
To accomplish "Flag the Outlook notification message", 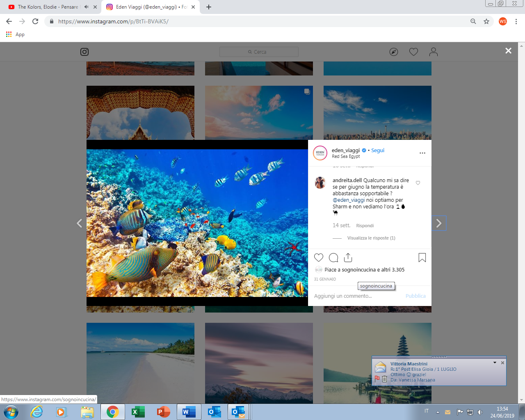I will [377, 379].
